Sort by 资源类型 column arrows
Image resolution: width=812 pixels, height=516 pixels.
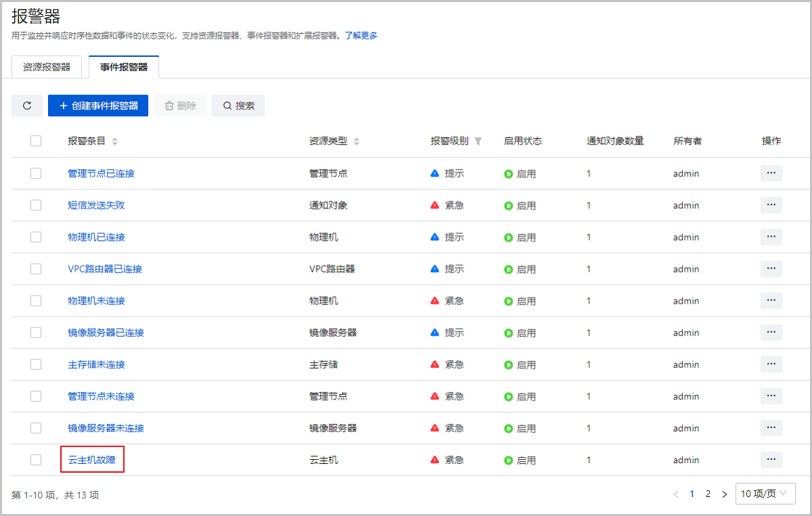(x=357, y=141)
